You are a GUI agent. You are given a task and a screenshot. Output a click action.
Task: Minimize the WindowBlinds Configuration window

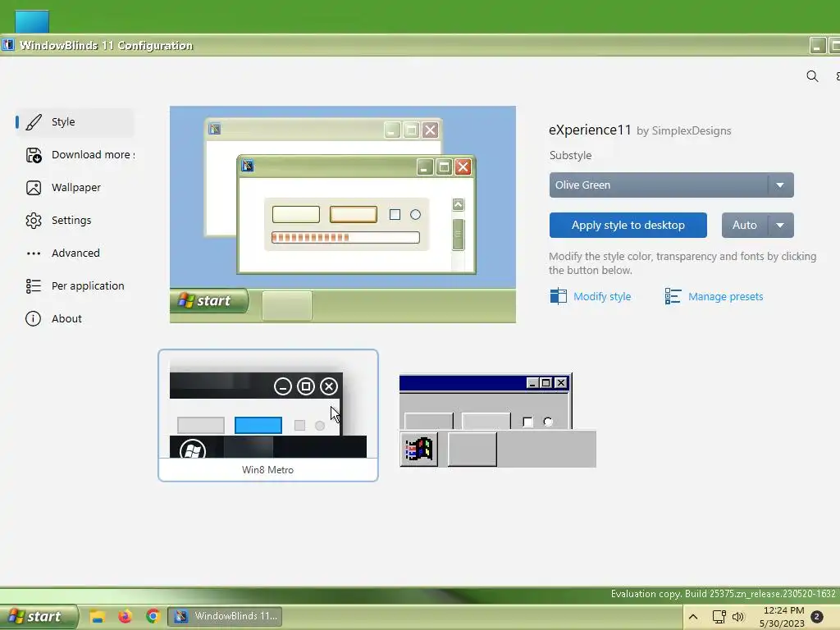coord(818,46)
